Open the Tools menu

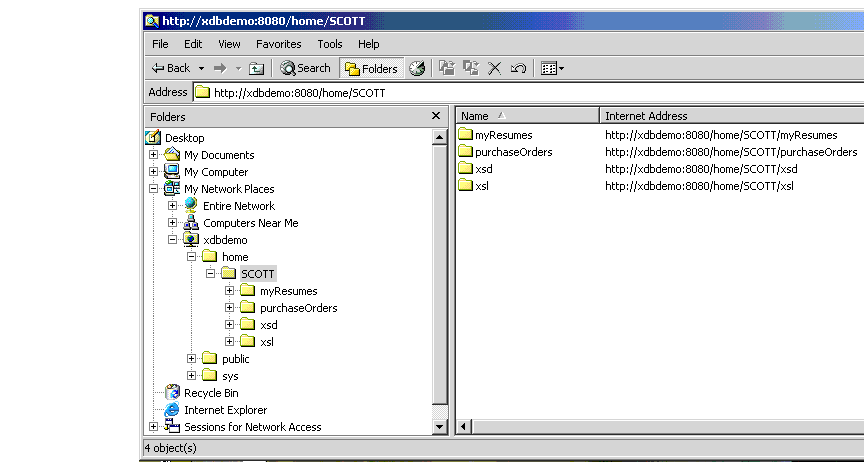[330, 44]
